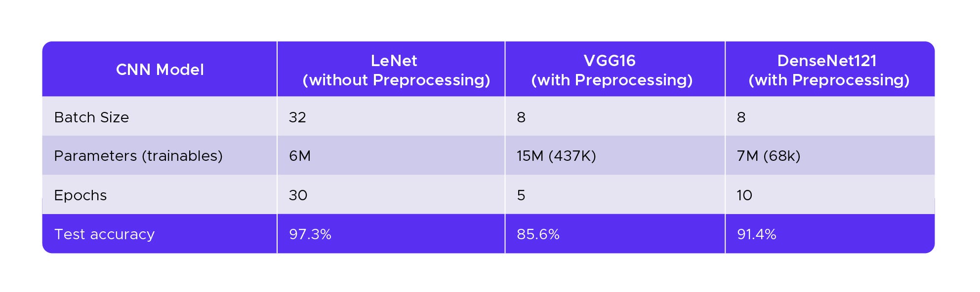This screenshot has height=292, width=980.
Task: Select the 91.4% test accuracy cell
Action: [756, 234]
